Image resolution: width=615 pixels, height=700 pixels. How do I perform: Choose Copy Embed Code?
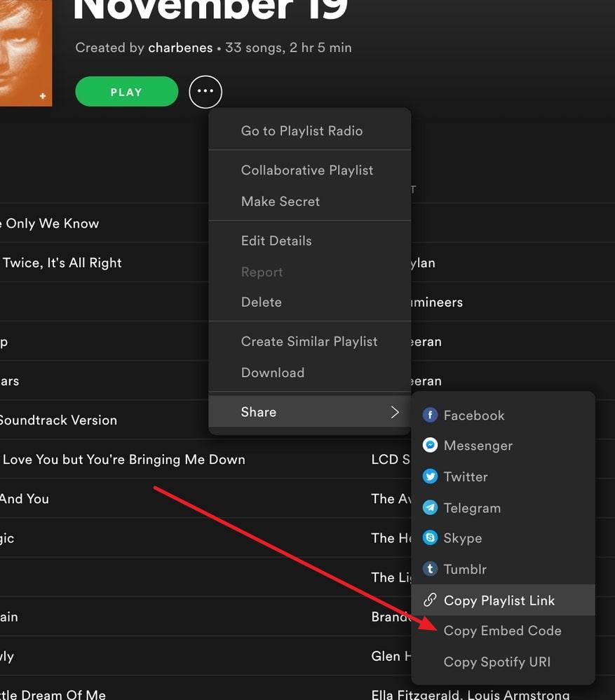(503, 631)
